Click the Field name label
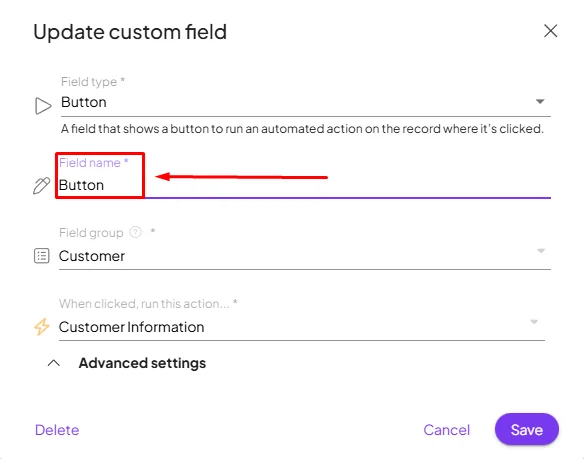This screenshot has width=584, height=459. (93, 162)
